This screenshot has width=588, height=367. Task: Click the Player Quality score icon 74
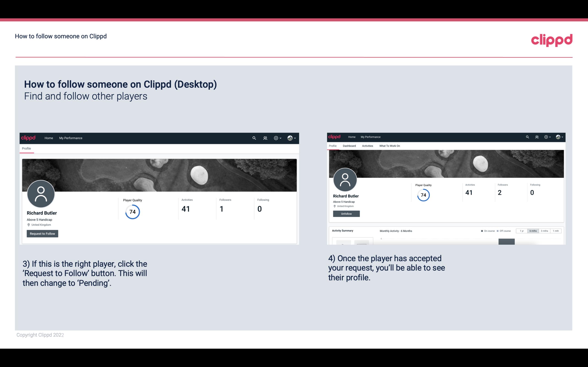132,212
